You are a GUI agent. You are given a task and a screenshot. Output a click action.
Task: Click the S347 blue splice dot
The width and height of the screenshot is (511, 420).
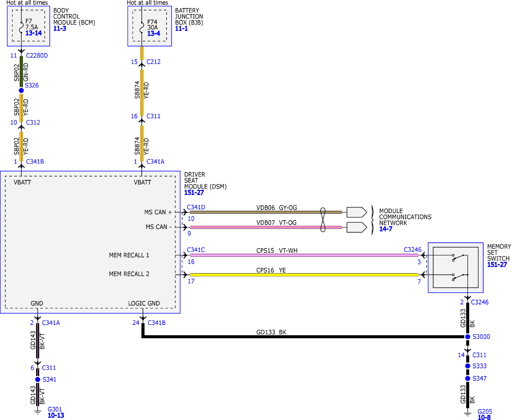click(468, 378)
